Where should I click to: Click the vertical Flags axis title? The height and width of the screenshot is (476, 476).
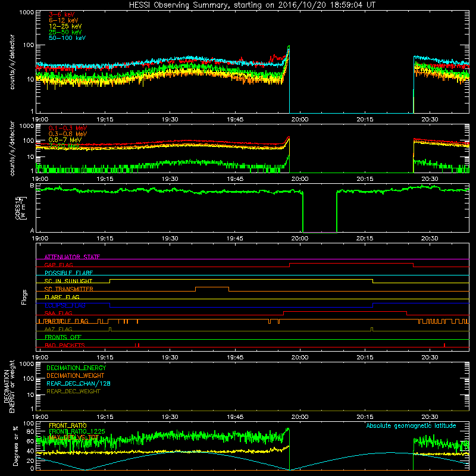coord(24,297)
